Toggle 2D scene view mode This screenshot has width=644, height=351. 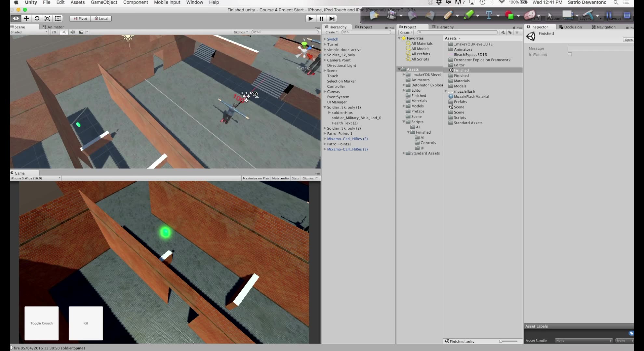(x=54, y=32)
